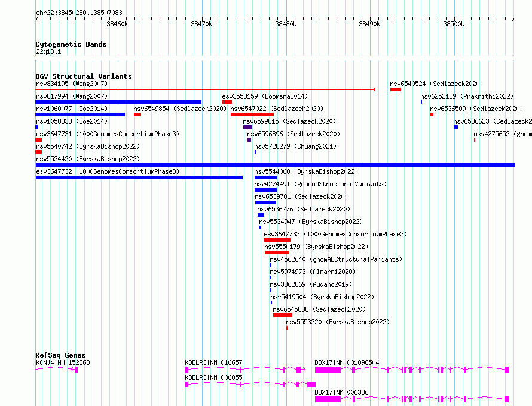Click the DGV Structural Variants track title
Viewport: 532px width, 406px height.
coord(84,76)
